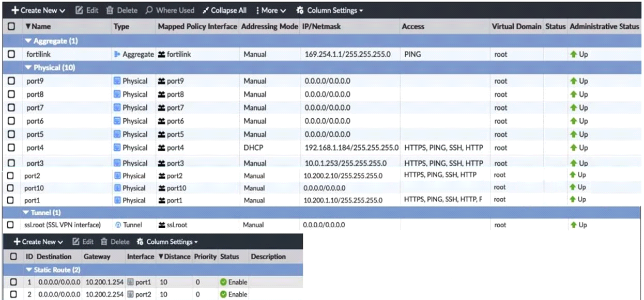The width and height of the screenshot is (644, 300).
Task: Select the checkbox for static route 2
Action: pyautogui.click(x=13, y=294)
